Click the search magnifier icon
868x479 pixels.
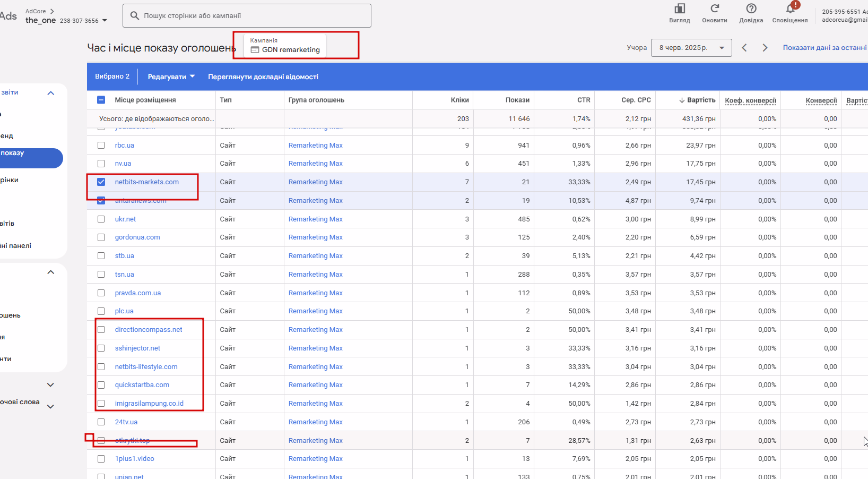pyautogui.click(x=135, y=16)
